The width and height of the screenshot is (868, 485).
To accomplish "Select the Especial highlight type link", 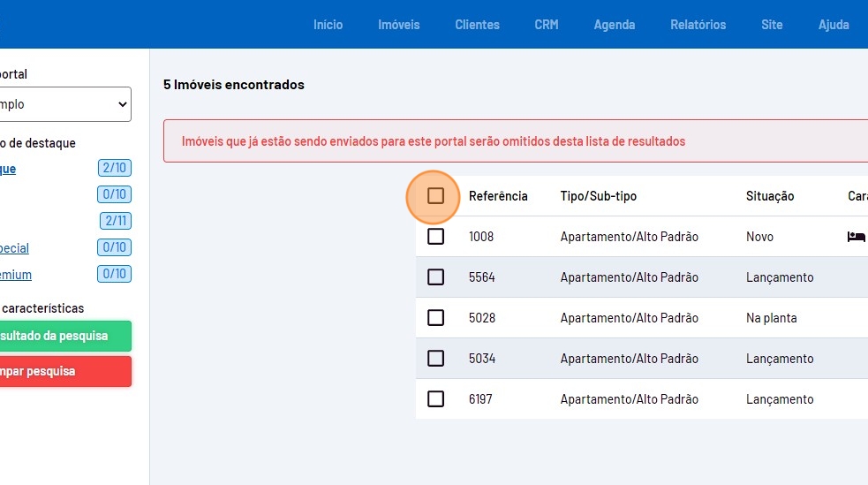I will (15, 248).
